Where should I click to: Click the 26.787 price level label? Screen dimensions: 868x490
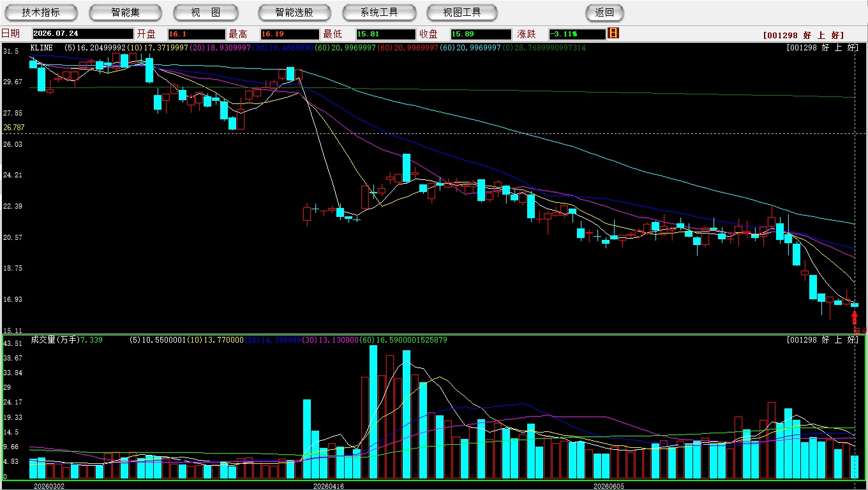tap(13, 128)
